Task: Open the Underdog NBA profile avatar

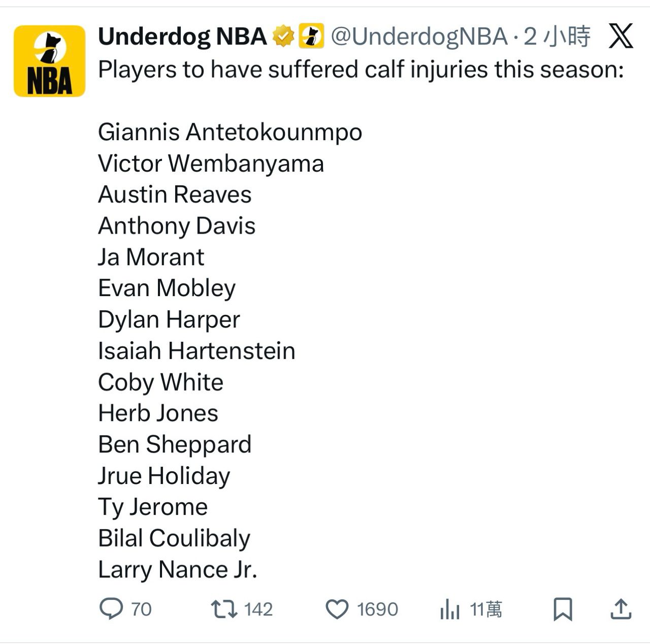Action: (49, 61)
